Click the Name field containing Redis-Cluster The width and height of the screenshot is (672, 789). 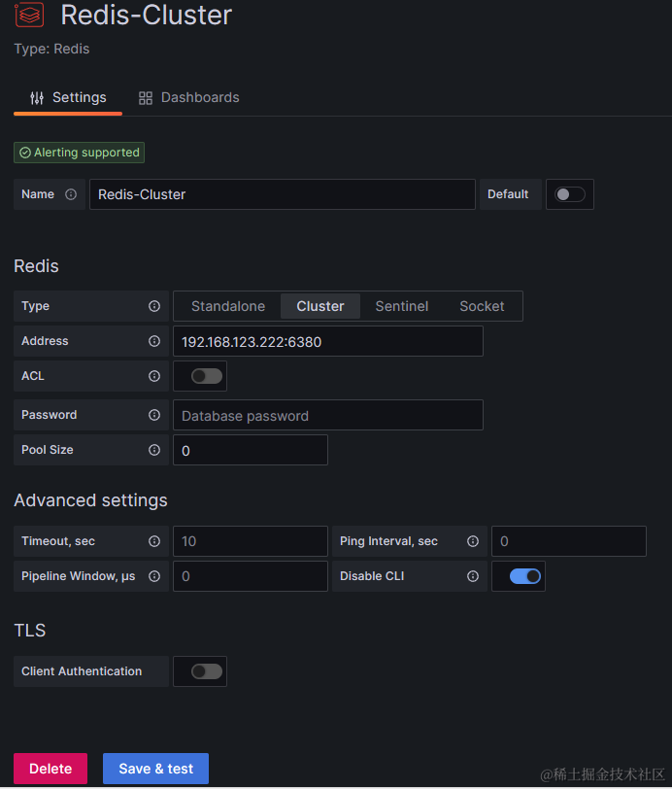pos(283,194)
